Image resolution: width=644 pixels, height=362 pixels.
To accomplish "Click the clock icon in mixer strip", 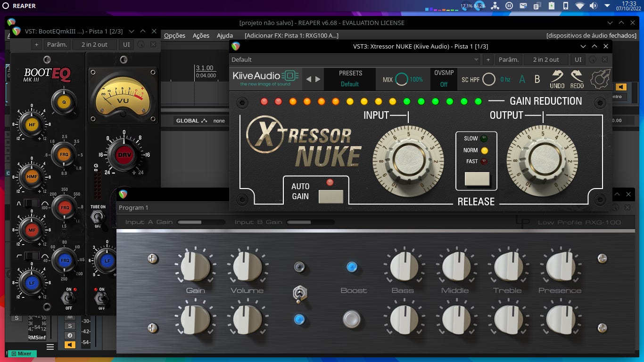I will pos(70,335).
